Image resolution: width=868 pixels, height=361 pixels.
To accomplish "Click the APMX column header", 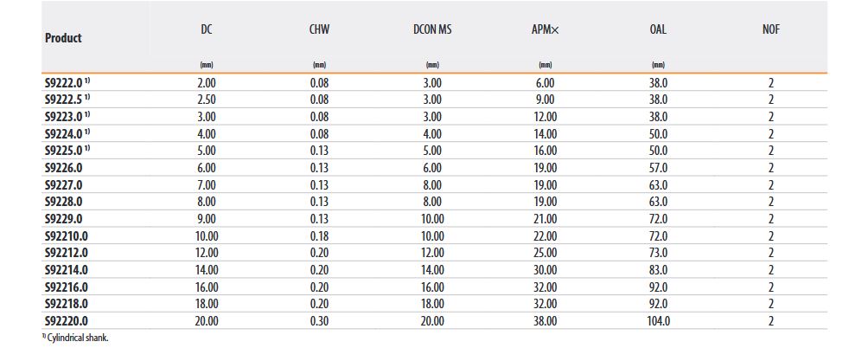I will (545, 29).
